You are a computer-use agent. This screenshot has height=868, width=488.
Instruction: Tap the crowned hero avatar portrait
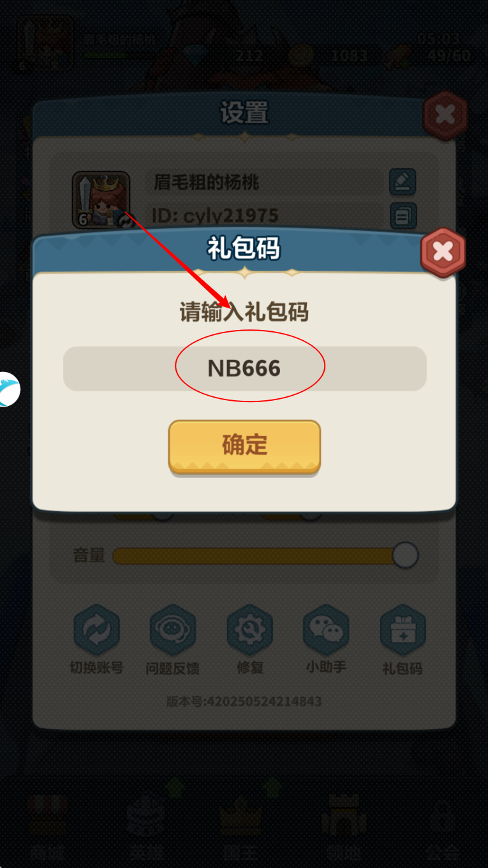click(x=101, y=200)
